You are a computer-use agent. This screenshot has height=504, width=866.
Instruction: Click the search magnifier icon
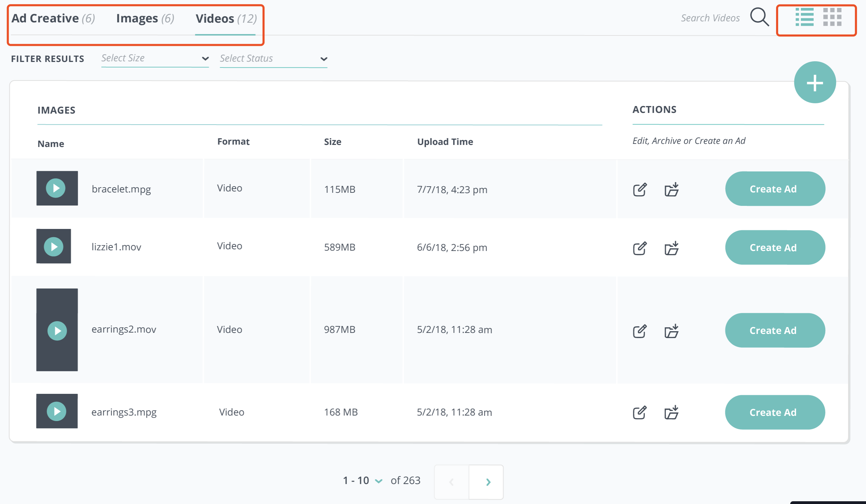[x=759, y=17]
